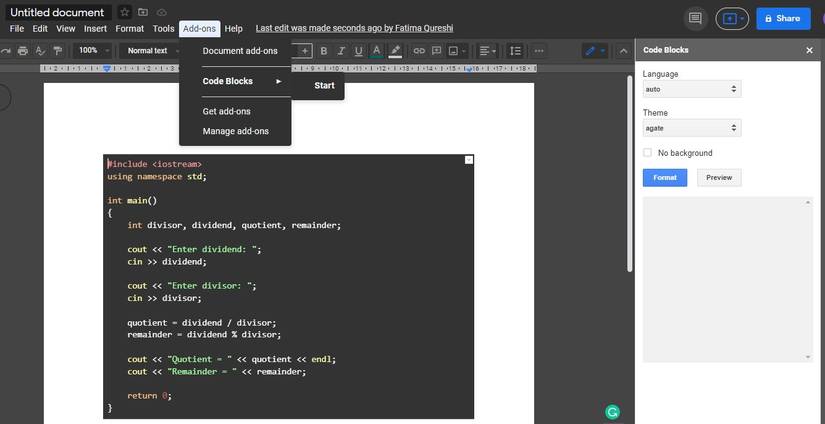Click the Share button
Viewport: 825px width, 424px height.
[783, 18]
